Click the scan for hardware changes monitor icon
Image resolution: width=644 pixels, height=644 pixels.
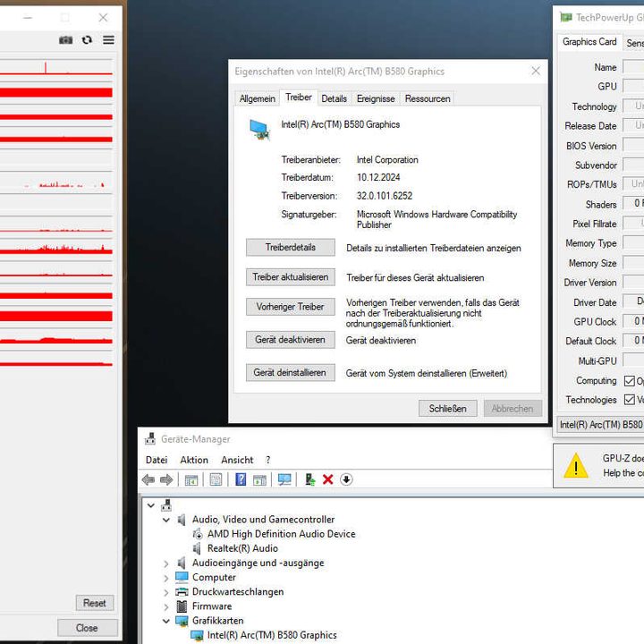pos(284,479)
